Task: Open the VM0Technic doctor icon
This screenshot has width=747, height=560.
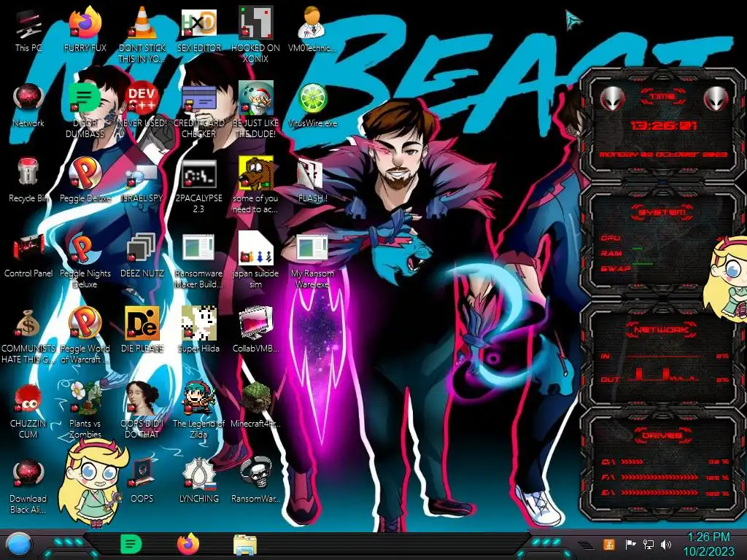Action: tap(312, 23)
